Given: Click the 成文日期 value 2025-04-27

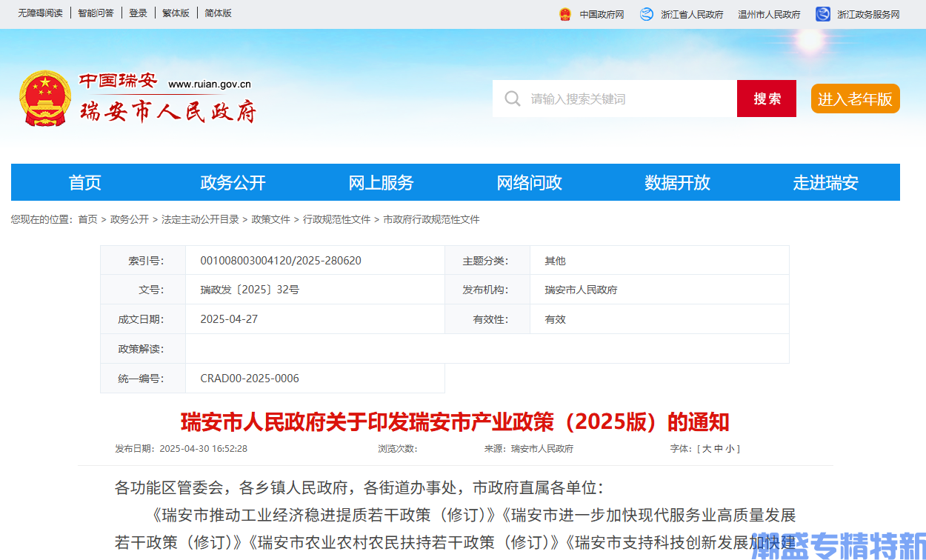Looking at the screenshot, I should tap(229, 319).
